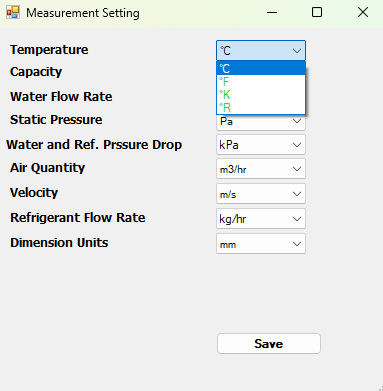Close the Measurement Setting window
This screenshot has width=383, height=391.
(363, 13)
